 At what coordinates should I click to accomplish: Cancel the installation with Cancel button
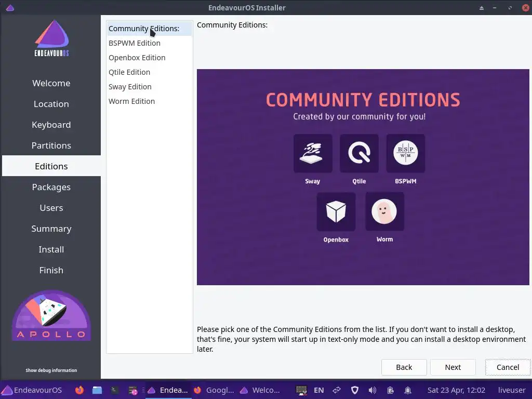tap(508, 367)
